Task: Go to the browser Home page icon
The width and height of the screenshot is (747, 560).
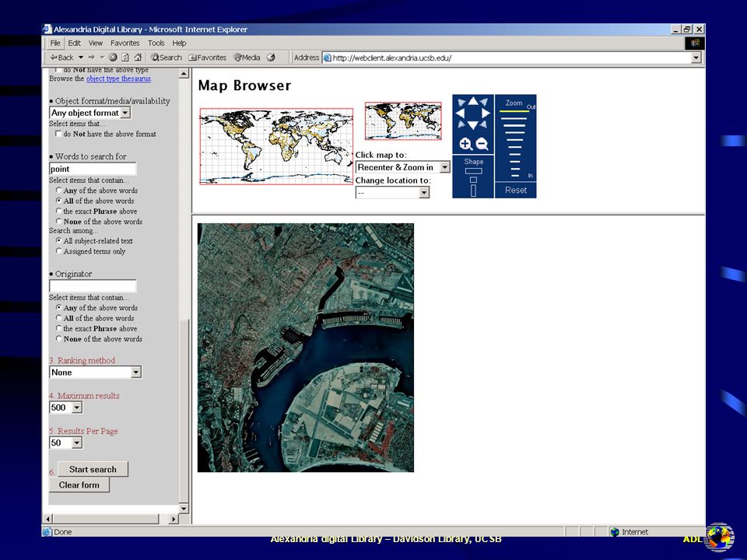Action: point(138,57)
